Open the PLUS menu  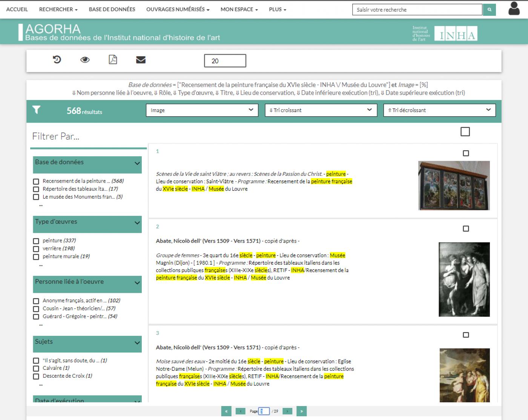(278, 9)
